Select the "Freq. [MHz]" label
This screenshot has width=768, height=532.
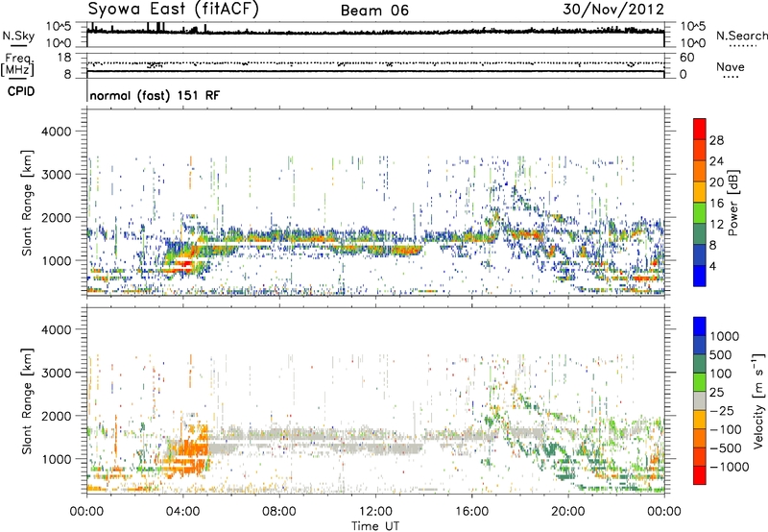17,65
